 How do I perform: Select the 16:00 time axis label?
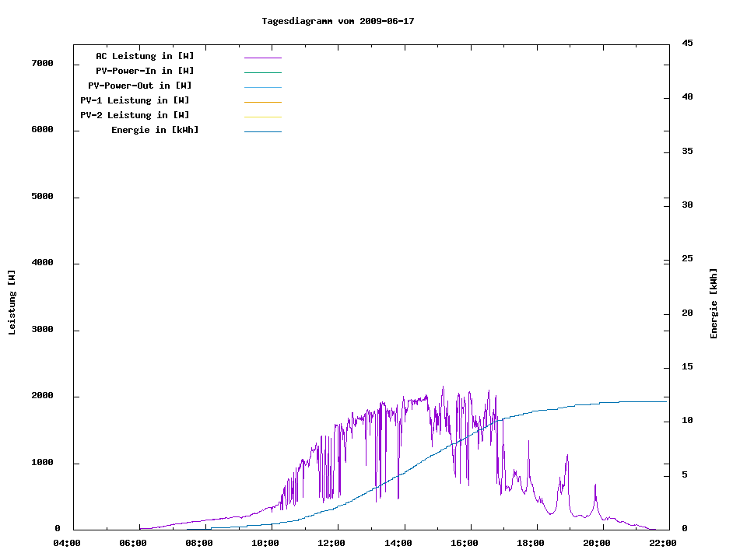tap(464, 543)
